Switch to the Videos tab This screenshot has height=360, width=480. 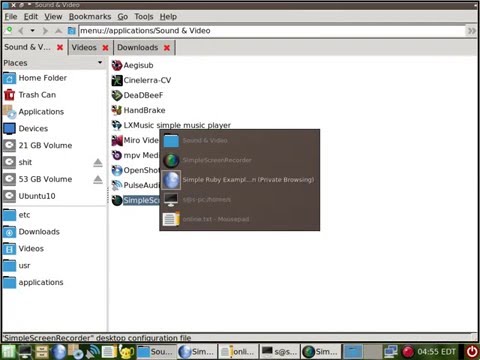(84, 47)
